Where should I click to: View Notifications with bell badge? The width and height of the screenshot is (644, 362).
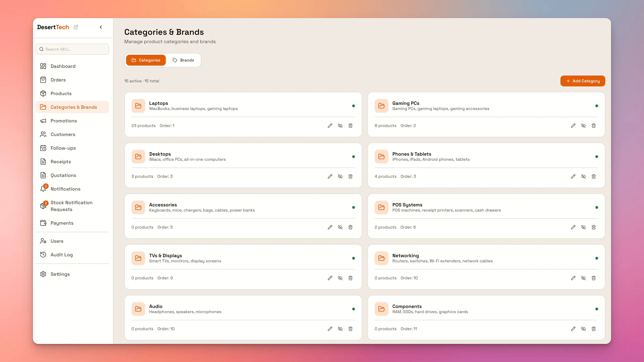point(72,189)
